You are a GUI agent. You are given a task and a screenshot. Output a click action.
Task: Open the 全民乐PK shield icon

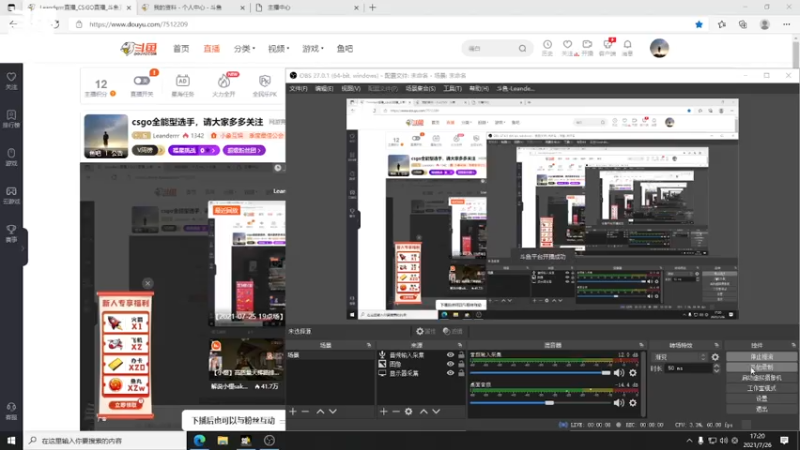(x=264, y=85)
